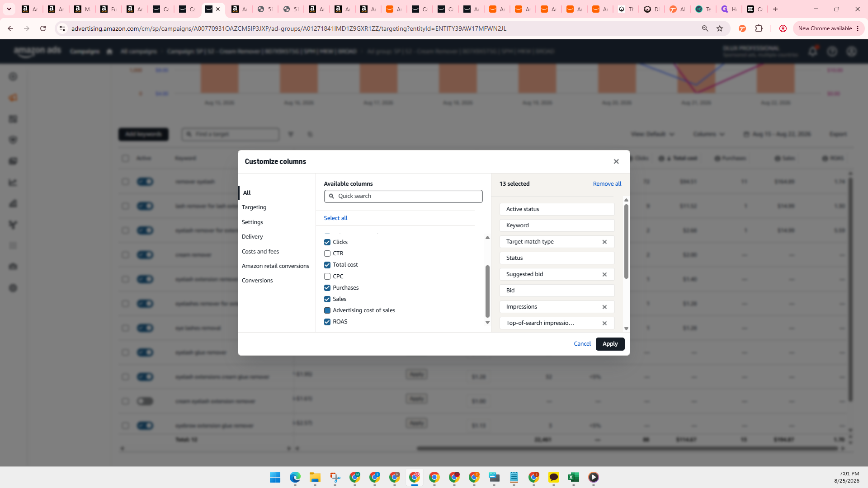Open the Costs and fees category
868x488 pixels.
tap(260, 251)
